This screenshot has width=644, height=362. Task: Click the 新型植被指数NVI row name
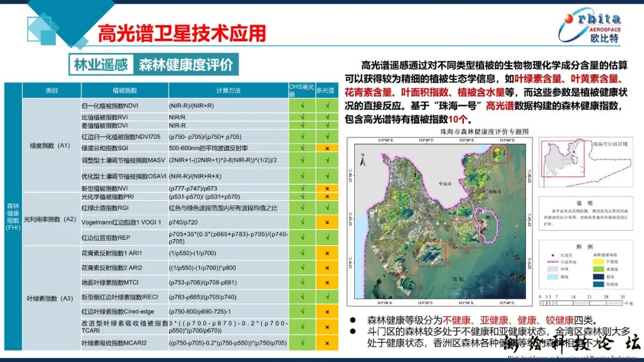pyautogui.click(x=105, y=188)
